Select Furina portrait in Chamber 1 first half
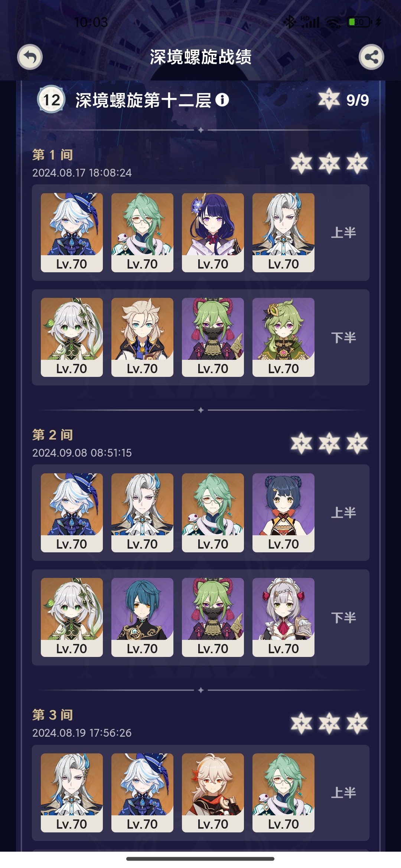The image size is (401, 868). [x=72, y=233]
